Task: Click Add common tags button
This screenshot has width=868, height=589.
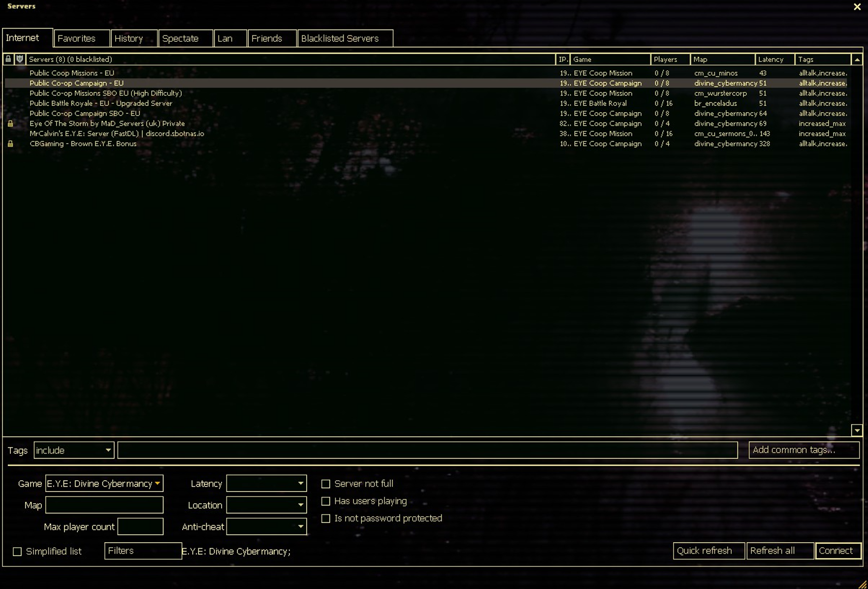Action: (804, 450)
